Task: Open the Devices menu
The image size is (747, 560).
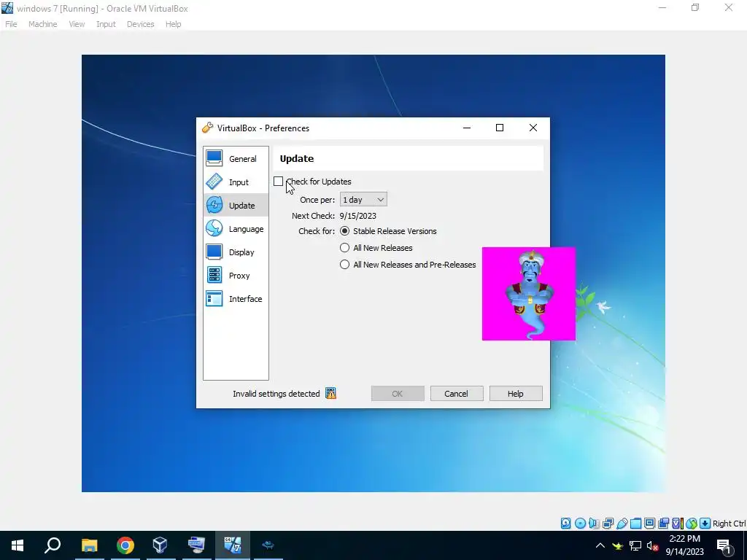Action: point(141,24)
